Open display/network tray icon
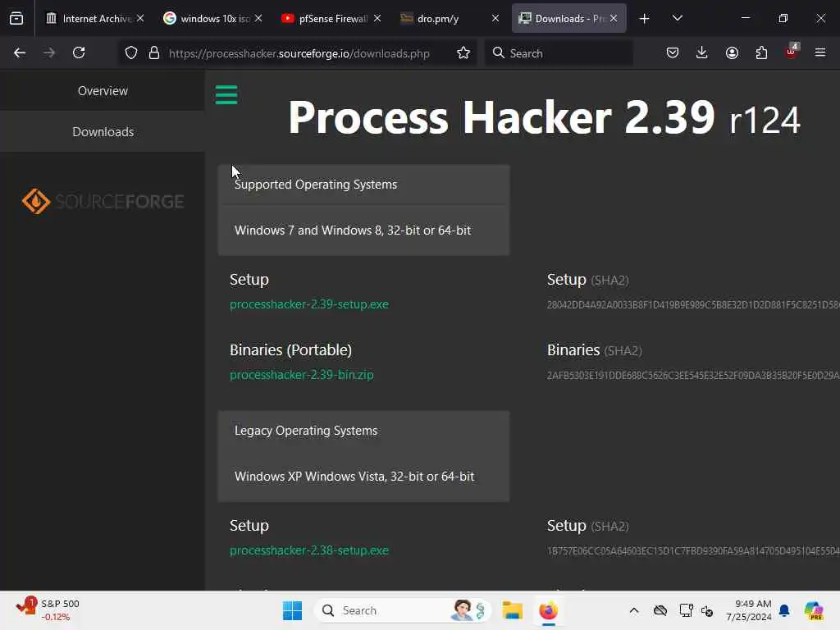Screen dimensions: 840x630 pyautogui.click(x=686, y=610)
